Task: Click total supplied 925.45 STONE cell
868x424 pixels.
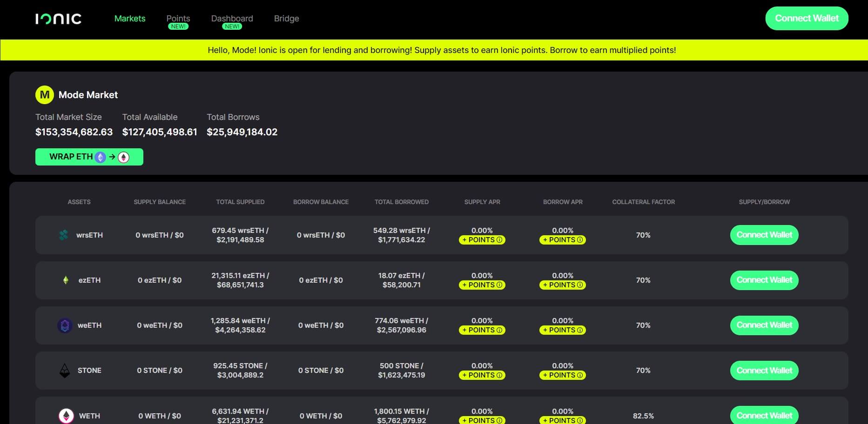Action: click(240, 371)
